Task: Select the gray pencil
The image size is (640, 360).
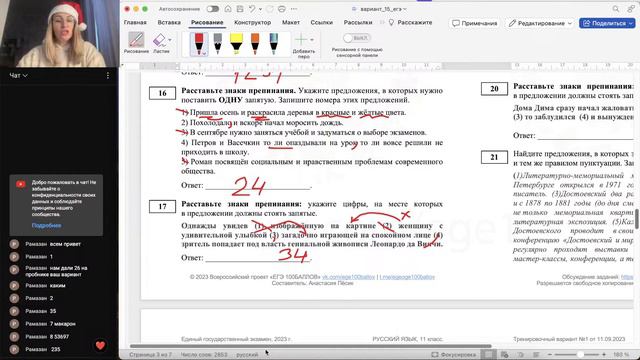Action: pos(218,44)
